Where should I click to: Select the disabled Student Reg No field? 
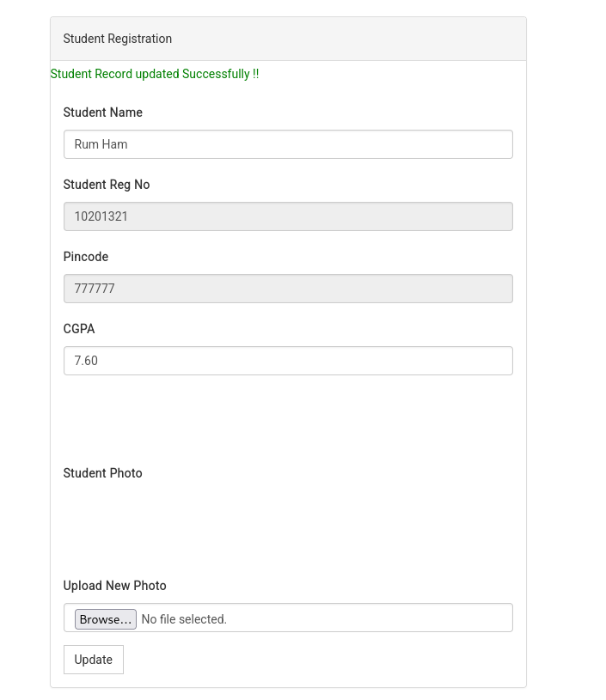(x=288, y=216)
